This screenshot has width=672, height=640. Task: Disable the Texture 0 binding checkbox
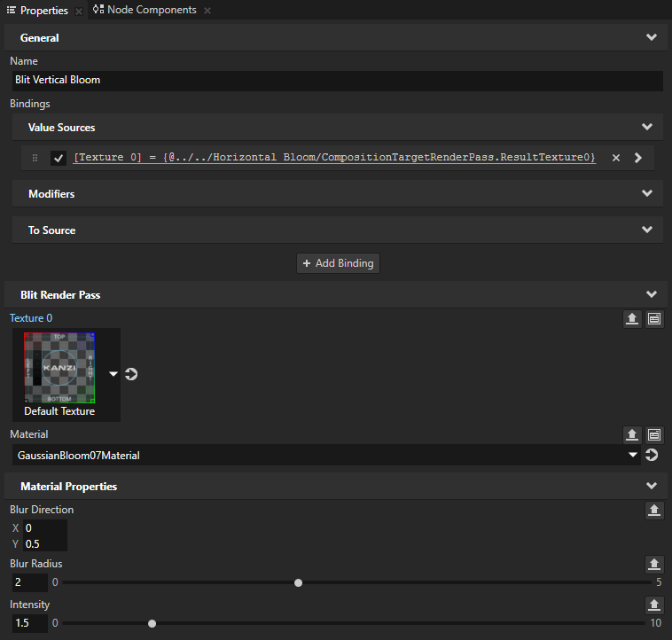(x=59, y=158)
